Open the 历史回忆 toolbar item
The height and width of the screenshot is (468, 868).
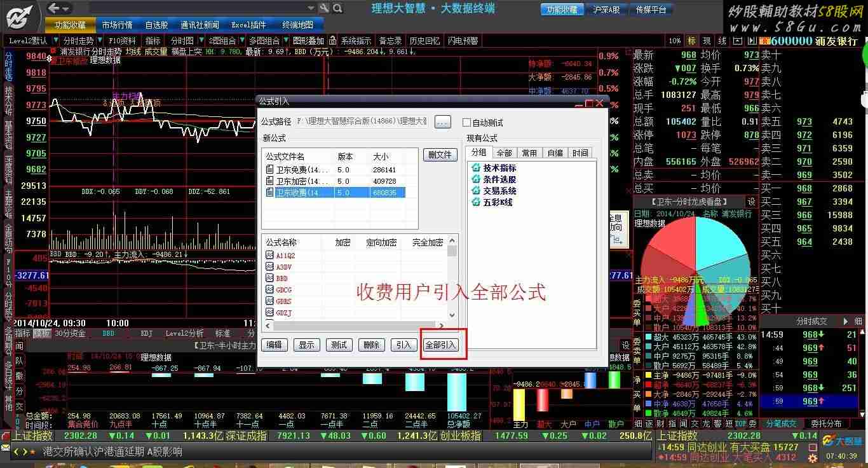coord(424,41)
